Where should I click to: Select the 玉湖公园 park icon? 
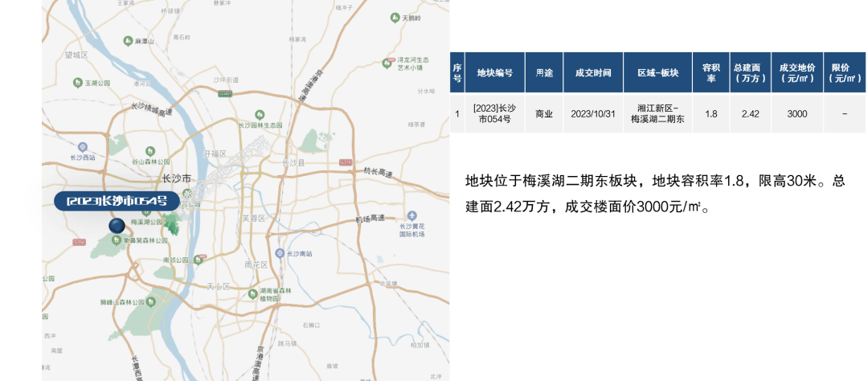click(78, 82)
